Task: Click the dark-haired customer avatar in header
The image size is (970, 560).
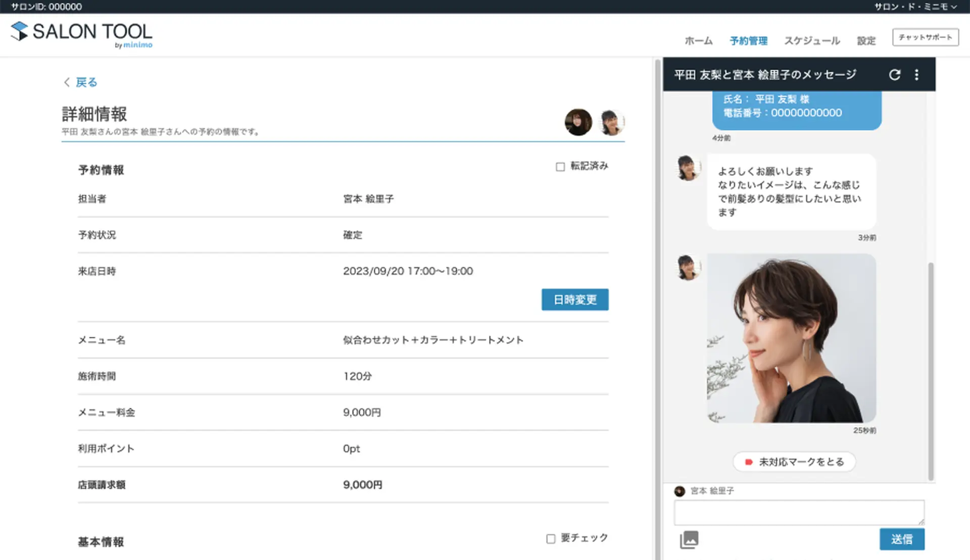Action: (578, 122)
